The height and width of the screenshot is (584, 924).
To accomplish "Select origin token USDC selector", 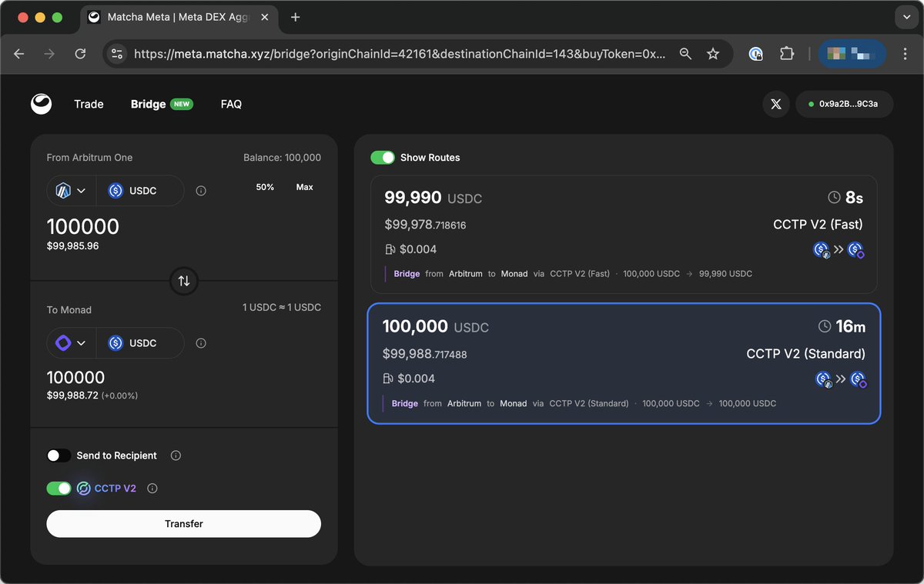I will tap(140, 191).
